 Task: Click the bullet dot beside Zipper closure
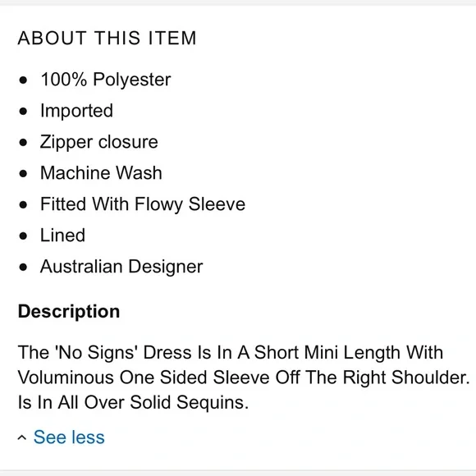pos(23,142)
